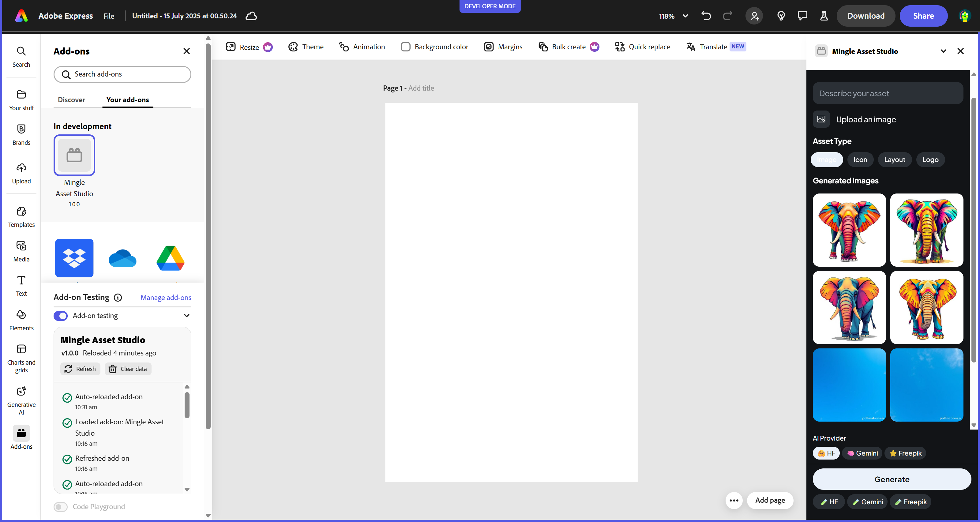Click the invite collaborator icon

(x=754, y=16)
